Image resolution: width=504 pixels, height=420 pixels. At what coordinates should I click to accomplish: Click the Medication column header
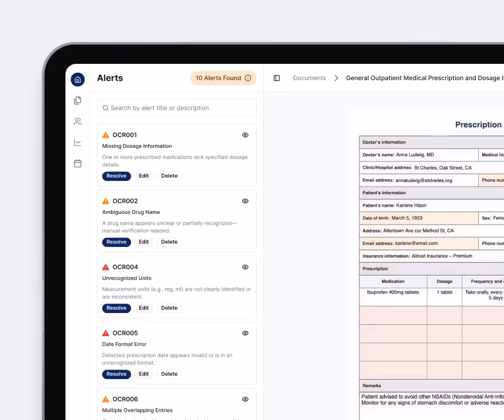coord(393,282)
